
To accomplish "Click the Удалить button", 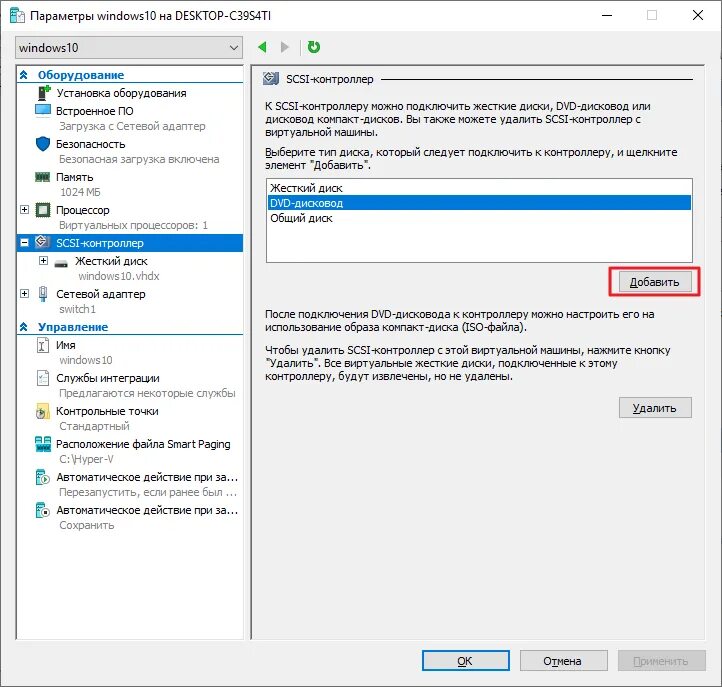I will point(655,408).
